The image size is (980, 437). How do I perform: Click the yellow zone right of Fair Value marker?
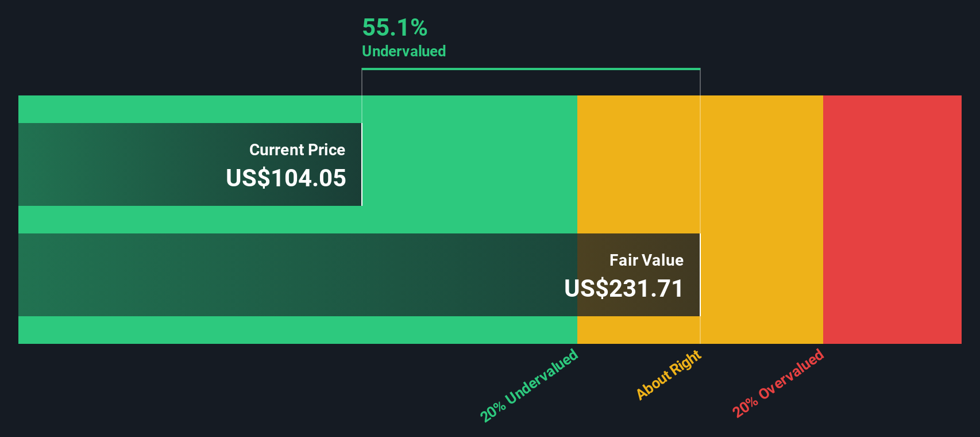[x=761, y=219]
